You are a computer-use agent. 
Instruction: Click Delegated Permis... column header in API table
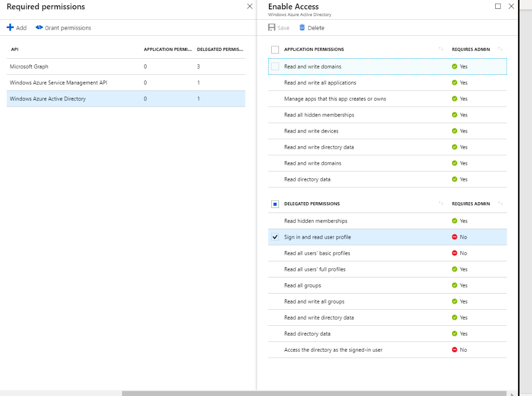[x=220, y=49]
